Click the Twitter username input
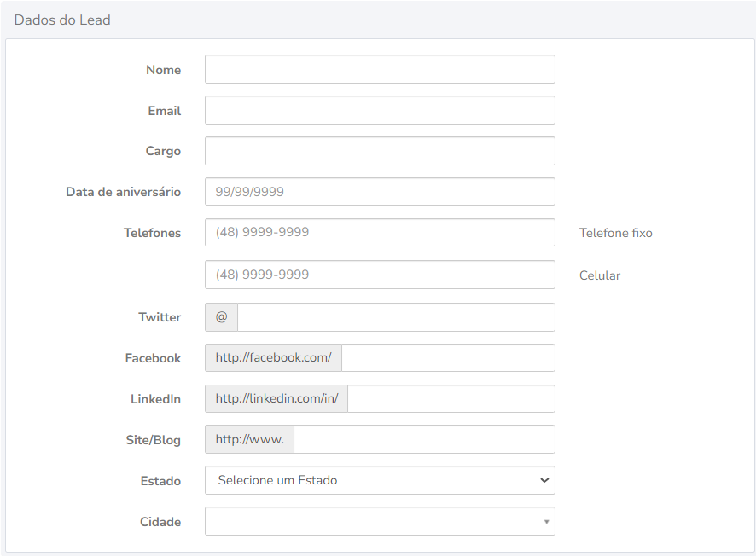This screenshot has width=756, height=556. pyautogui.click(x=396, y=317)
